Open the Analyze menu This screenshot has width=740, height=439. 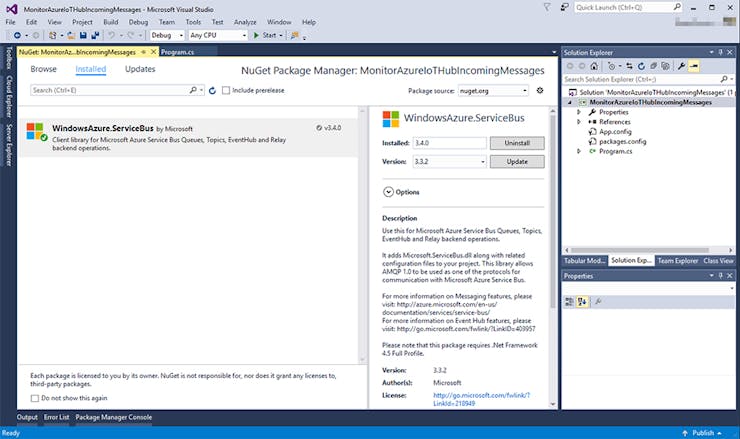pyautogui.click(x=245, y=22)
